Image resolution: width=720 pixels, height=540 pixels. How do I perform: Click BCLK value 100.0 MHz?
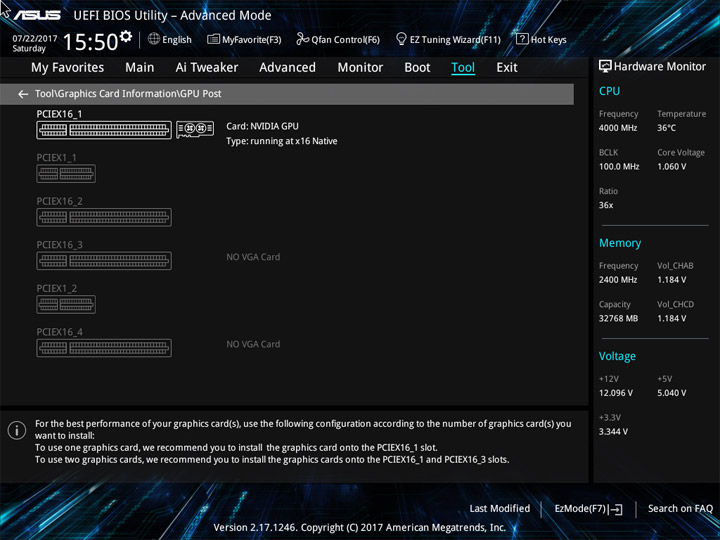tap(619, 167)
